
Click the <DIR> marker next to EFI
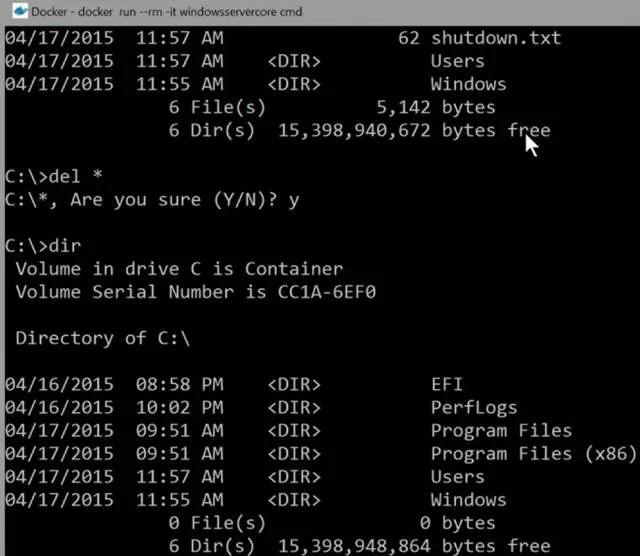(x=294, y=385)
